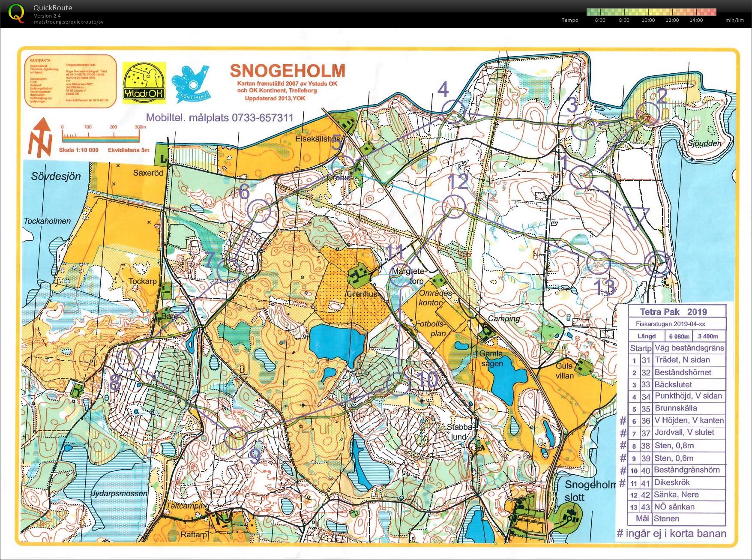Click the 'Tältcamping' label

click(188, 506)
